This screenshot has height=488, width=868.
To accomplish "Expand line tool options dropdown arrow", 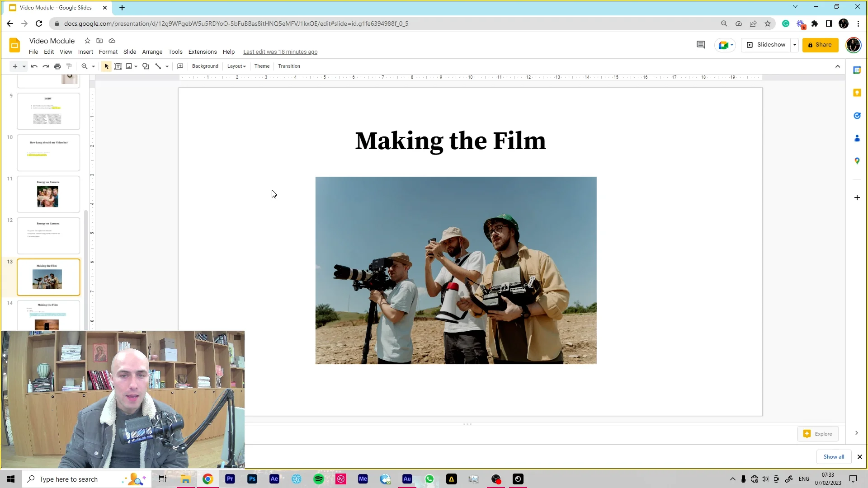I will coord(167,66).
